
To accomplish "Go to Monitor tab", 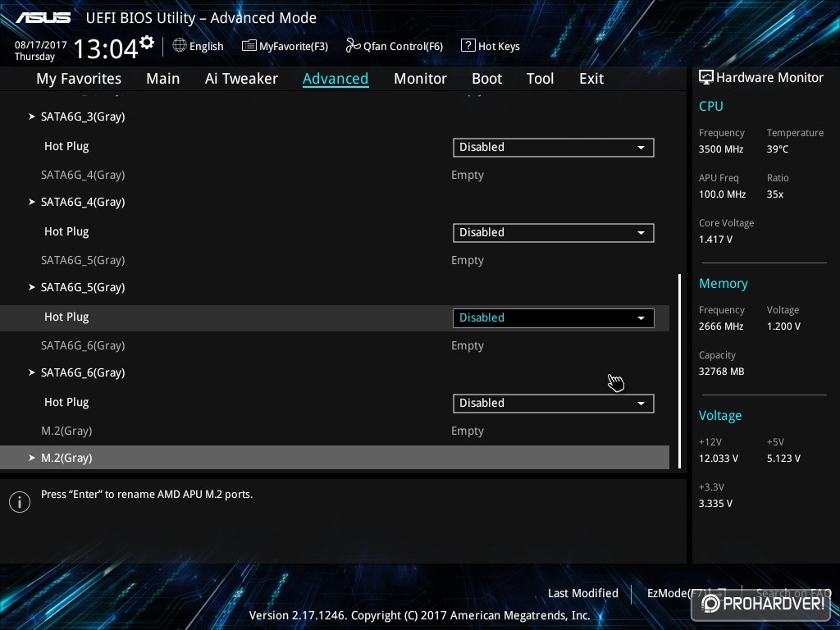I will (x=420, y=79).
